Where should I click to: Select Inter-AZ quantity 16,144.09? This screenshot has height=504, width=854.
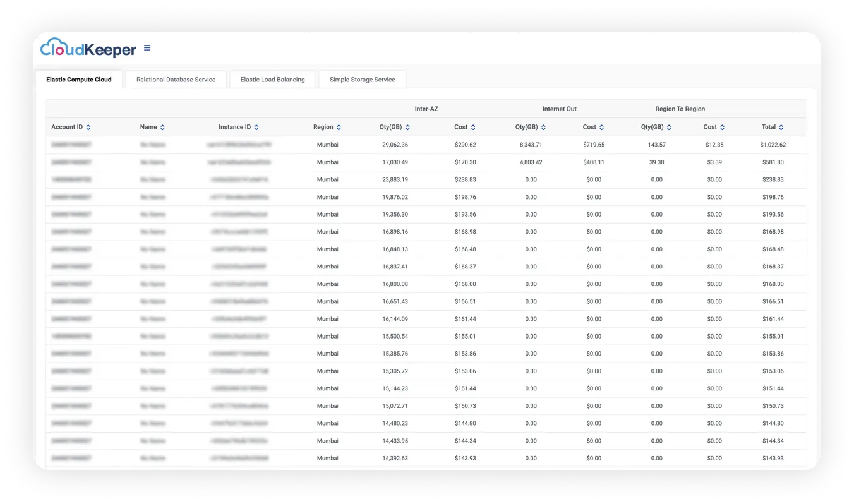(395, 319)
